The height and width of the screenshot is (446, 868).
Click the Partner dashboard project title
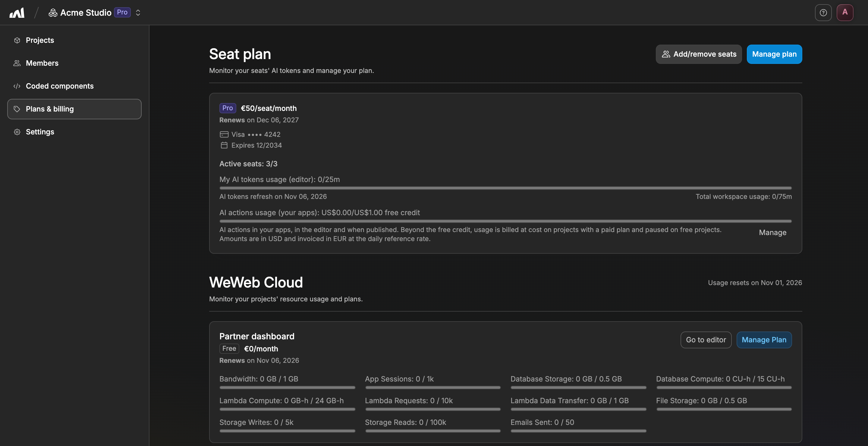257,336
